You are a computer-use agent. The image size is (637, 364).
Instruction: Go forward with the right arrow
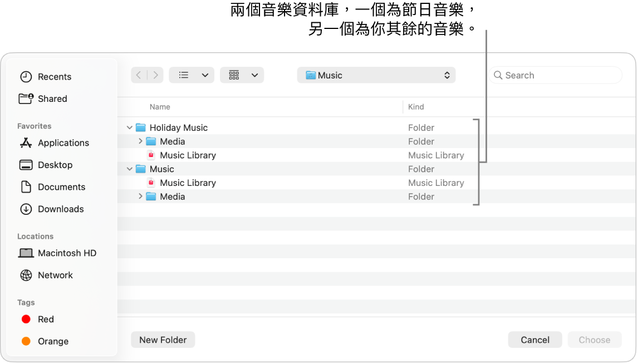155,75
